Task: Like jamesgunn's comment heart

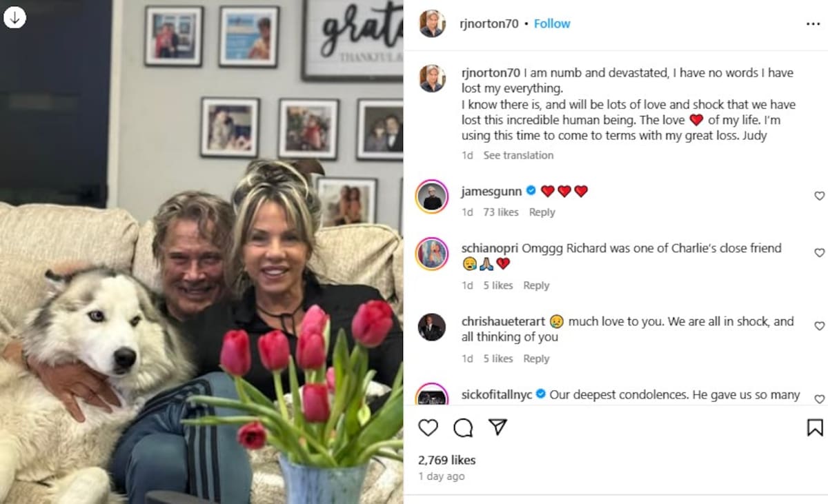Action: coord(819,196)
